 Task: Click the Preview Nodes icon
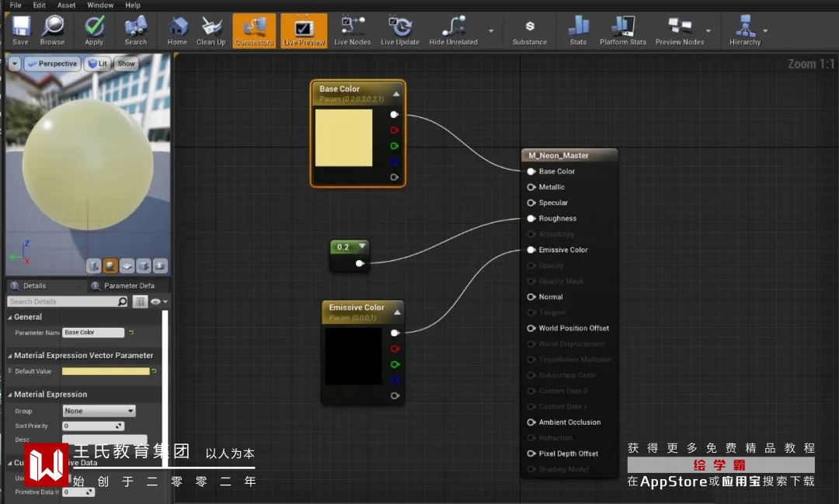[x=680, y=30]
